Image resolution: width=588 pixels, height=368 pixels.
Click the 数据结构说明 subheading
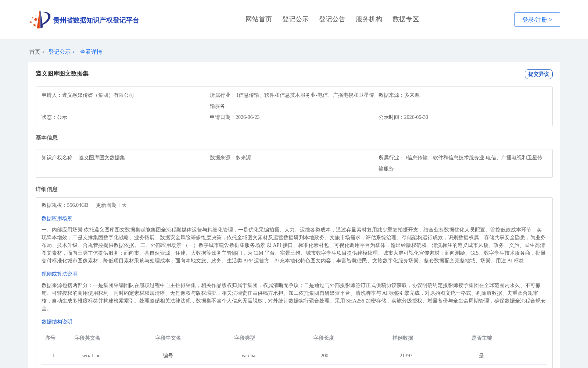point(57,322)
